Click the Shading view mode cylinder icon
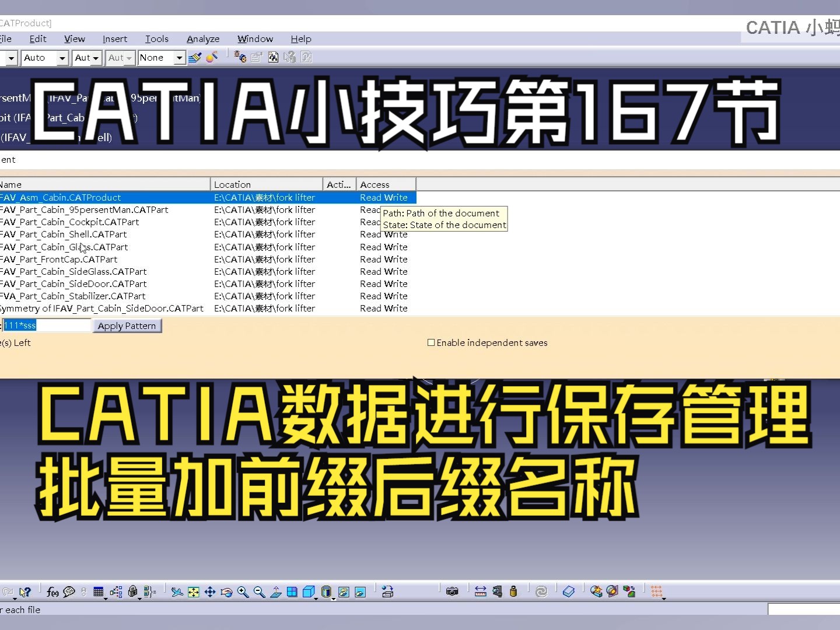Viewport: 840px width, 630px height. [326, 592]
